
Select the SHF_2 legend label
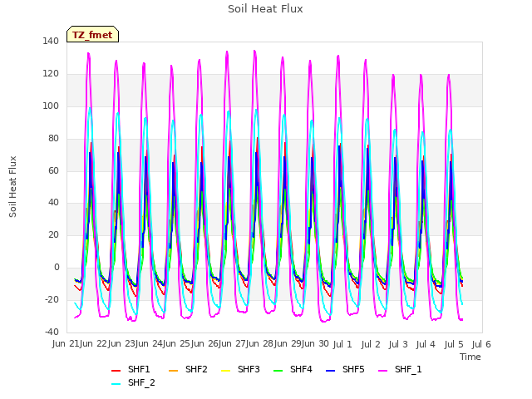pos(141,382)
